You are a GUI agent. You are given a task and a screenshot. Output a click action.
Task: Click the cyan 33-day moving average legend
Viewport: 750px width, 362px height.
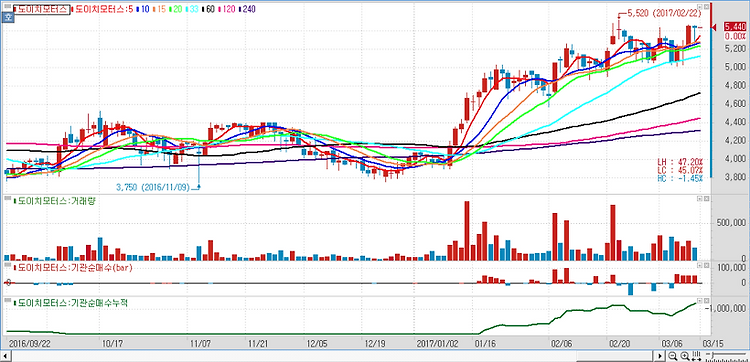click(193, 9)
